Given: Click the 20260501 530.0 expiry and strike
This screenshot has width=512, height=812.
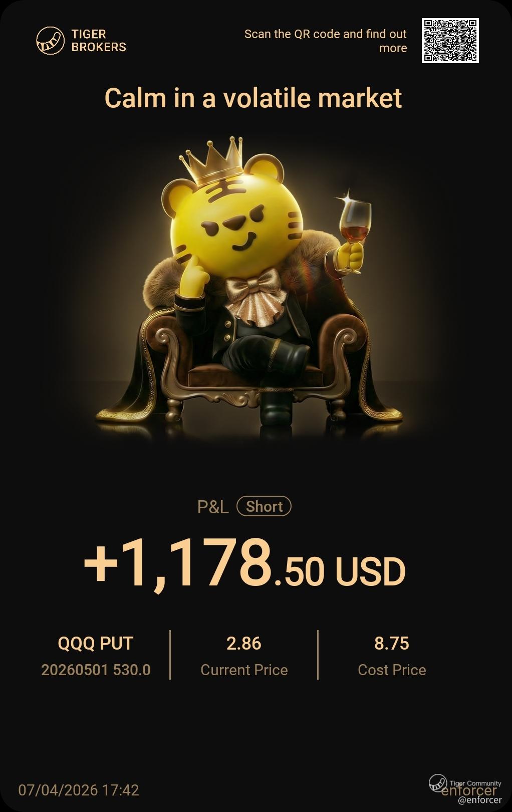Looking at the screenshot, I should [96, 670].
